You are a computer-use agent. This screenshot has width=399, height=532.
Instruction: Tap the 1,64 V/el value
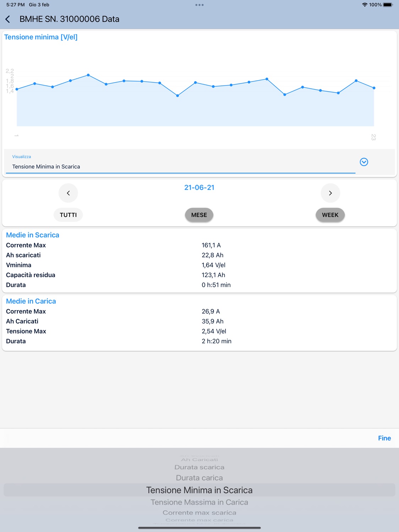click(x=214, y=265)
